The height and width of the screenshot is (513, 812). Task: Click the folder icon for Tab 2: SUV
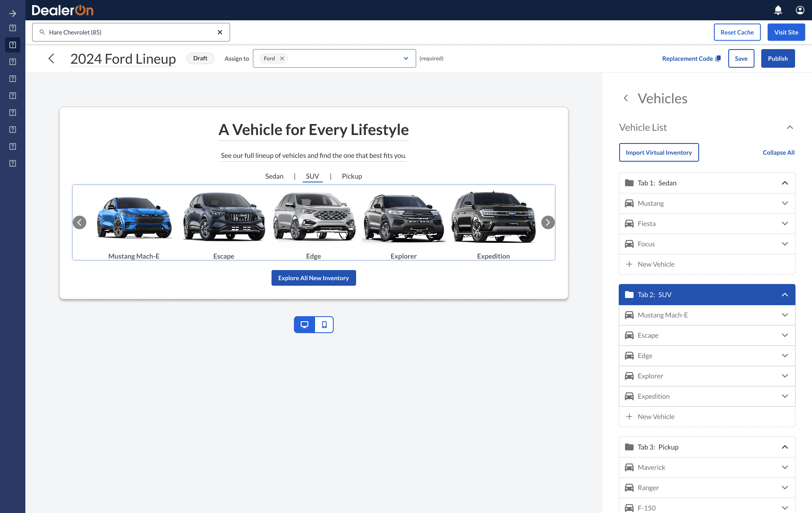pos(629,295)
